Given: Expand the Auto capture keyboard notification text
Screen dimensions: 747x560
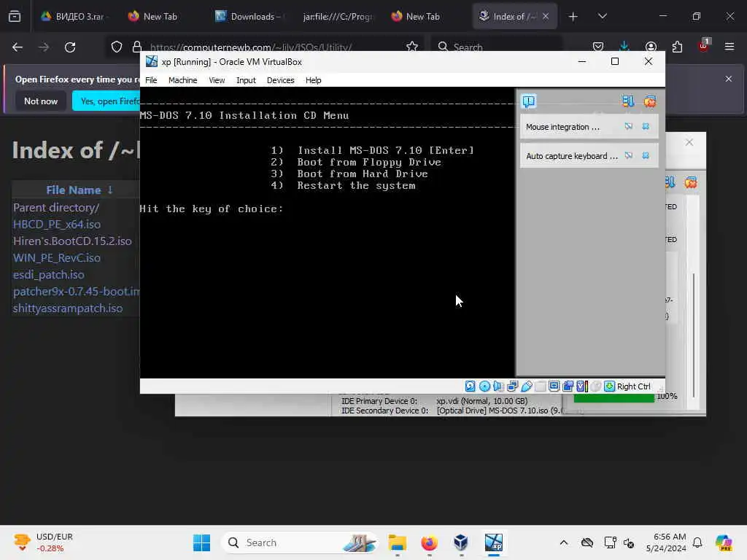Looking at the screenshot, I should click(572, 156).
